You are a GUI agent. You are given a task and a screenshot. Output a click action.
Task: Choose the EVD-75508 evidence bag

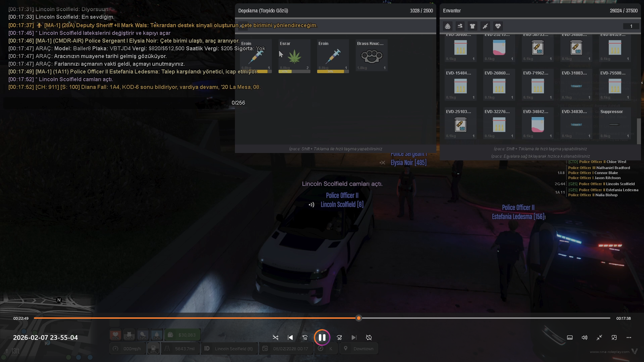pyautogui.click(x=615, y=85)
